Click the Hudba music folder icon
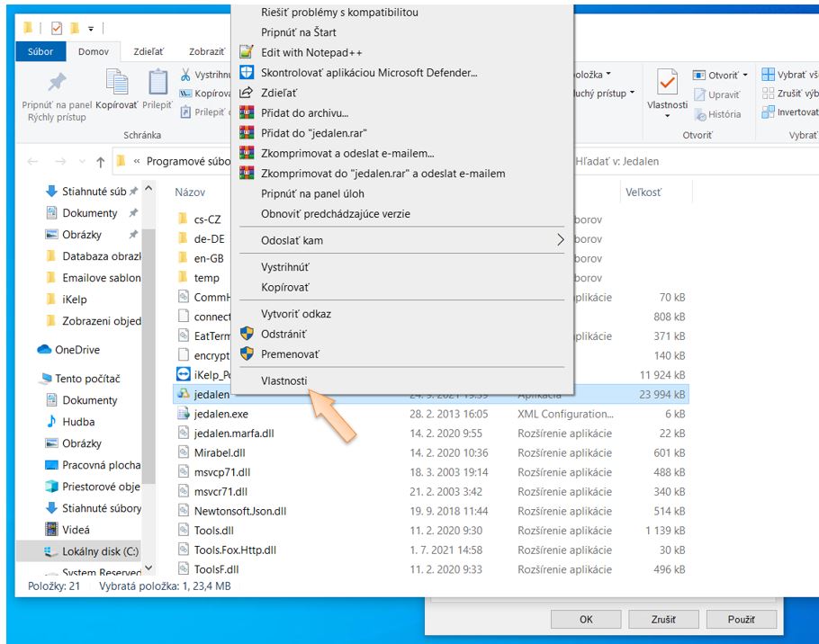 [x=52, y=422]
